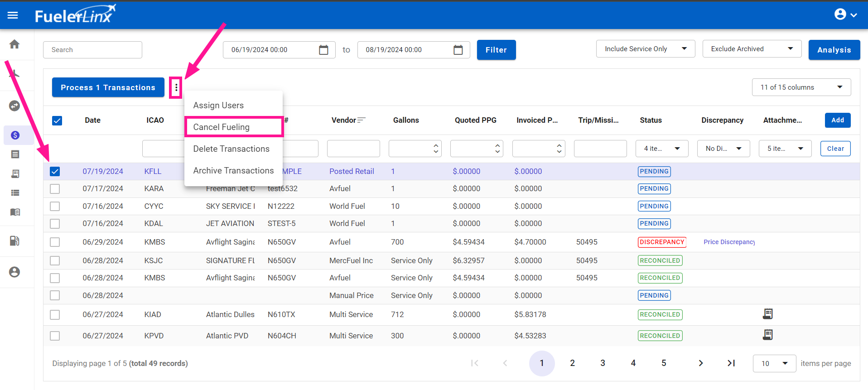The image size is (868, 390).
Task: Open the user account menu icon
Action: point(845,14)
